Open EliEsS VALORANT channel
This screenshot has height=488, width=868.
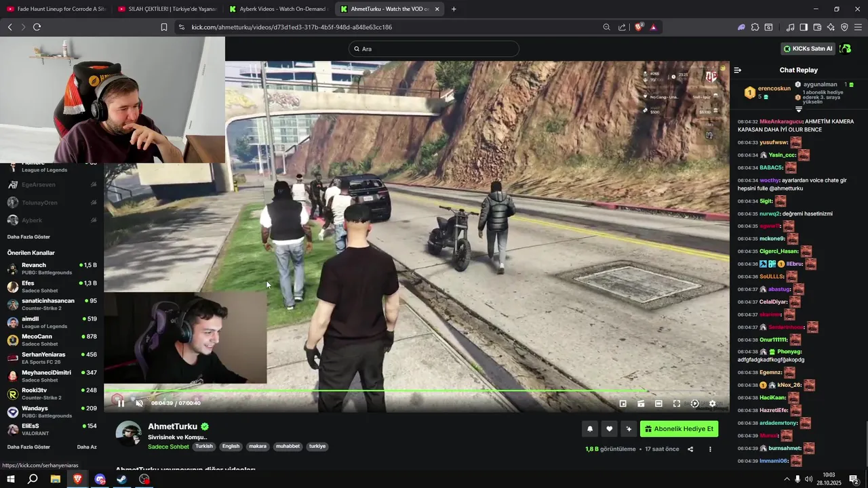pyautogui.click(x=52, y=430)
